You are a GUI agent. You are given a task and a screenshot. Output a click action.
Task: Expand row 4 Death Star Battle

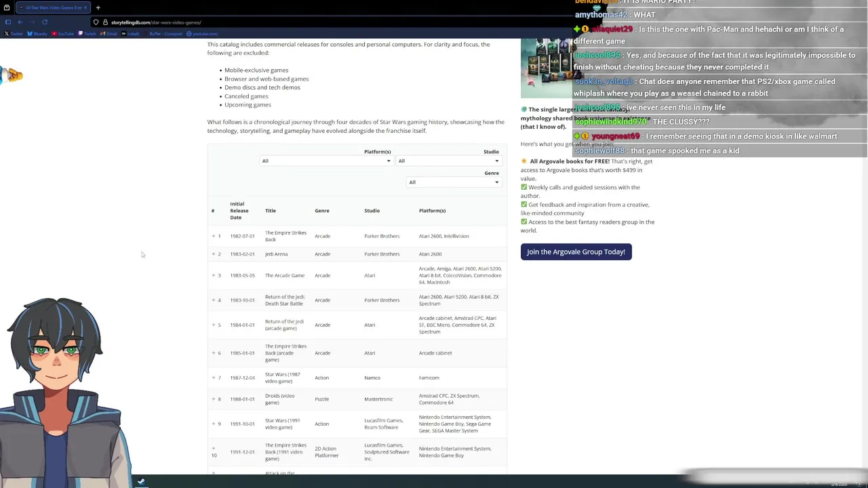point(214,300)
